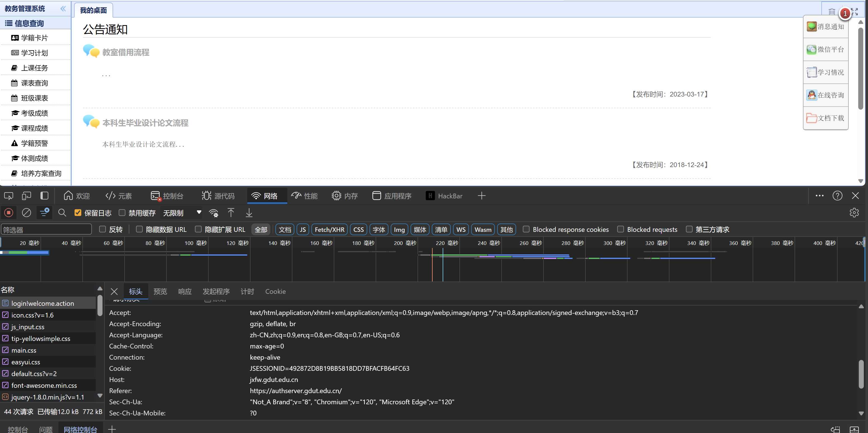
Task: Check 第三方请求
Action: click(689, 229)
